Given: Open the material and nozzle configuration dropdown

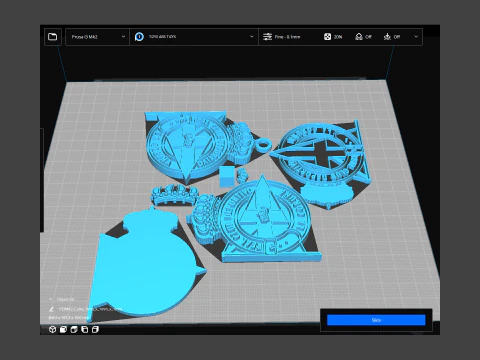Looking at the screenshot, I should [x=194, y=37].
